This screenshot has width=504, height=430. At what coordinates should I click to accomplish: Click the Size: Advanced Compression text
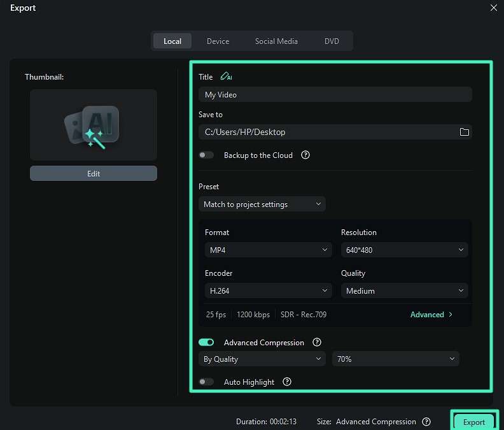tap(367, 422)
